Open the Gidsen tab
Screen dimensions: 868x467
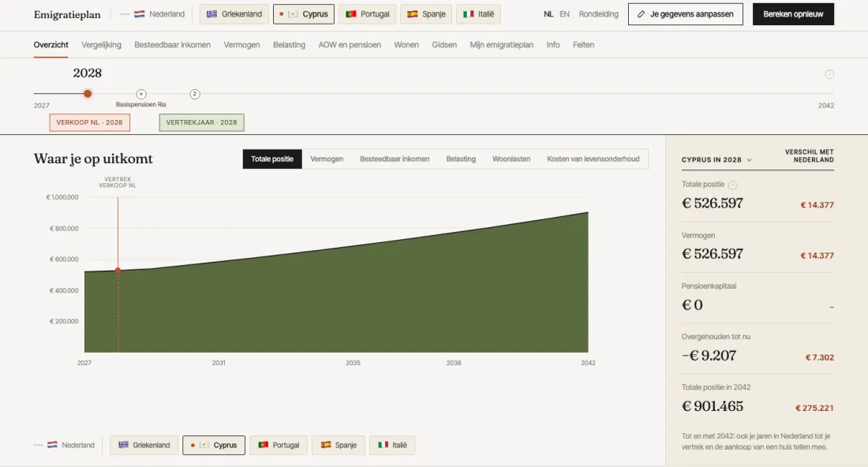444,45
